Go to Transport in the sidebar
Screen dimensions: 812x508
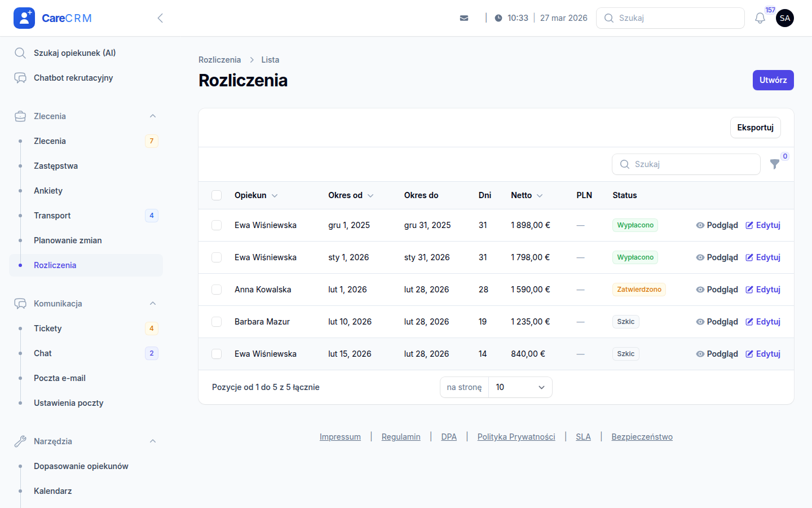[52, 216]
